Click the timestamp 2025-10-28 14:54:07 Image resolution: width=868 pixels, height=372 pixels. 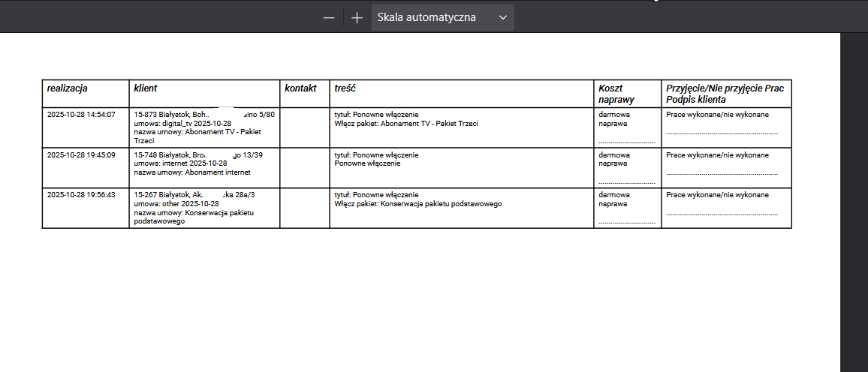coord(81,115)
